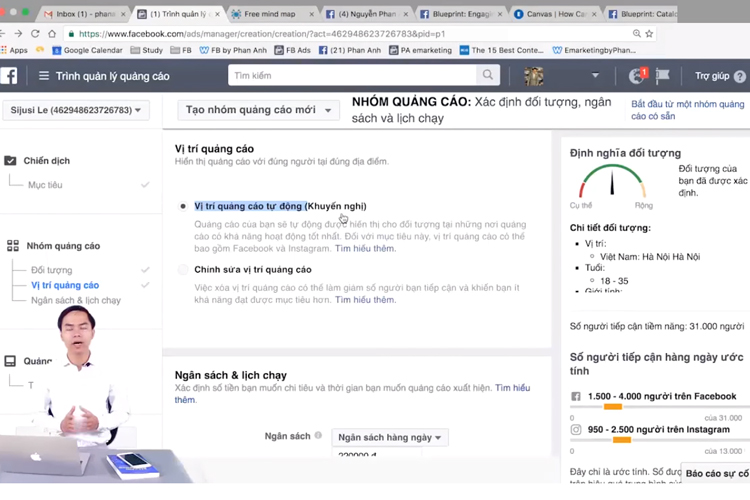Open the hamburger menu beside Trình quản lý quảng cáo
The image size is (750, 500).
point(43,76)
